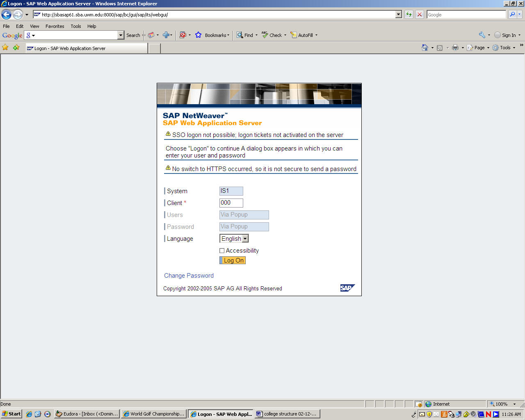Viewport: 525px width, 420px height.
Task: Click the Windows Start button
Action: [11, 414]
